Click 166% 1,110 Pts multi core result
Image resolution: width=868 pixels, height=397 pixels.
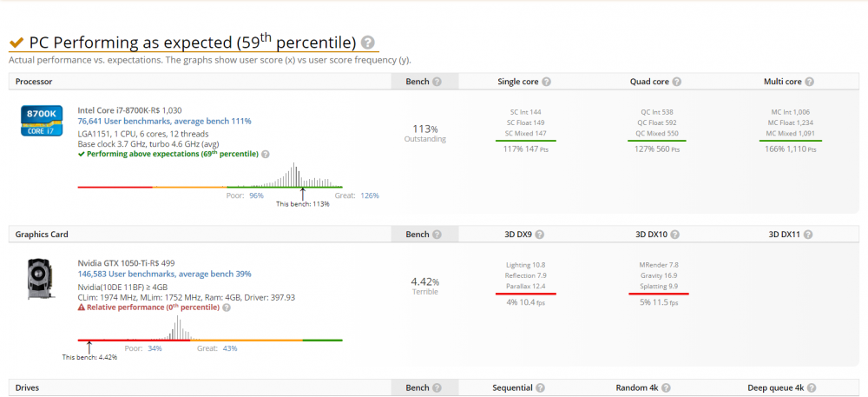(x=790, y=149)
